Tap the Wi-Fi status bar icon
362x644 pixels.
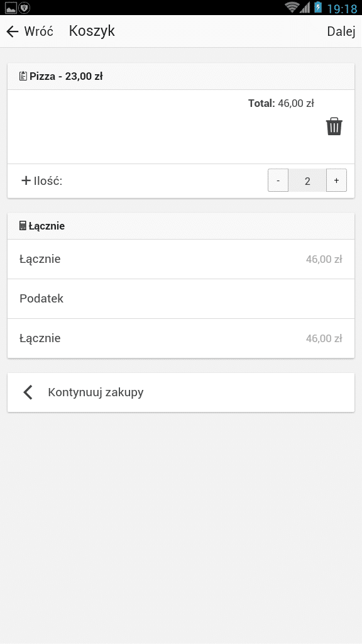(x=292, y=8)
